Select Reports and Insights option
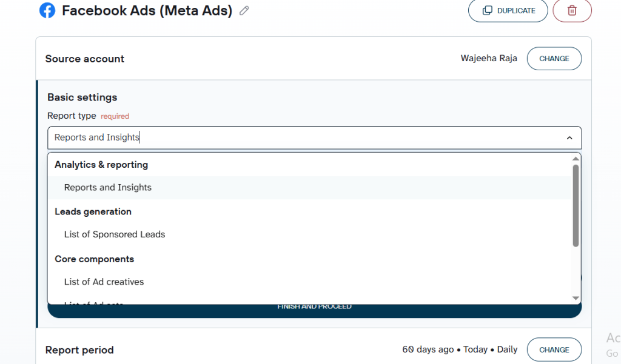This screenshot has height=364, width=621. [x=310, y=188]
